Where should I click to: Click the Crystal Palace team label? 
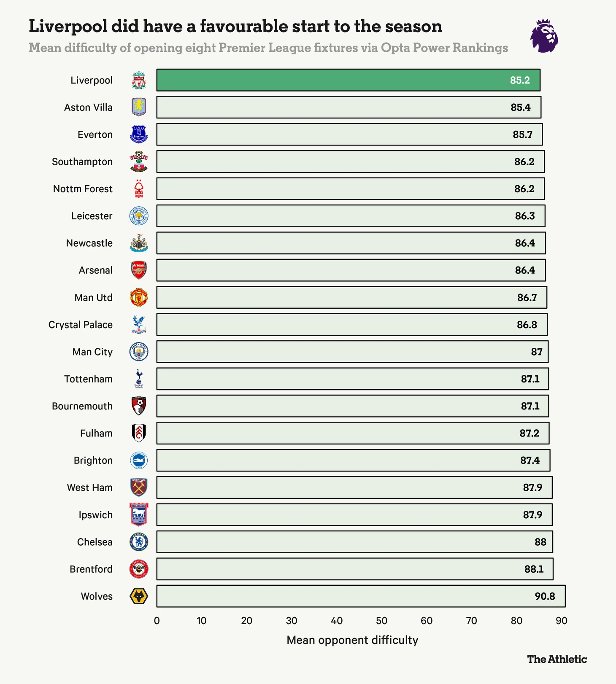[81, 325]
